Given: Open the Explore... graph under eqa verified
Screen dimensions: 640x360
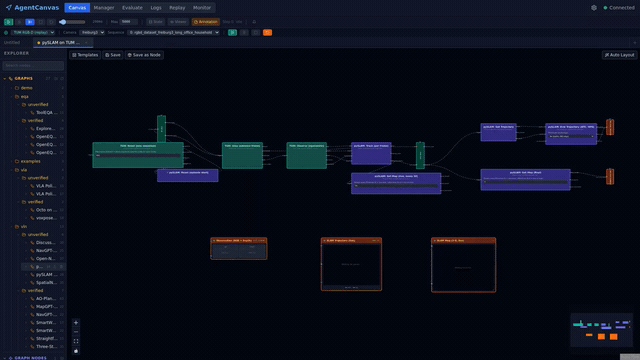Looking at the screenshot, I should tap(46, 129).
